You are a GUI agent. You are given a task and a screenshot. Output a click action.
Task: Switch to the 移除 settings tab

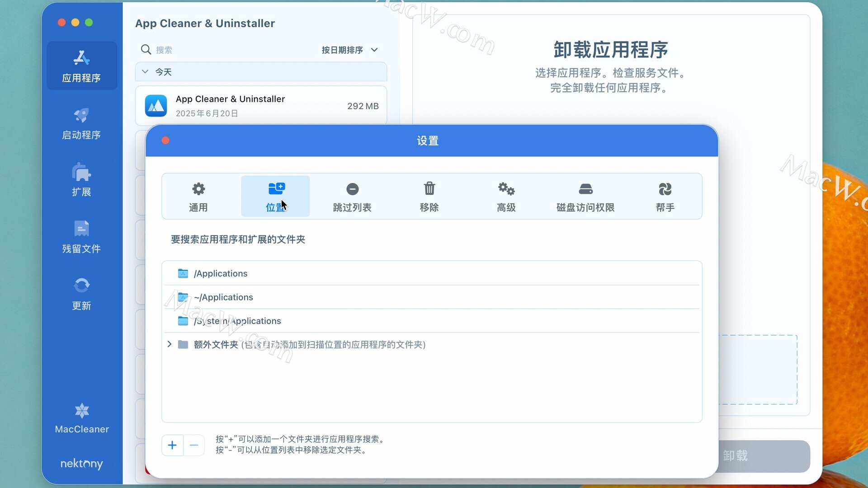coord(429,197)
